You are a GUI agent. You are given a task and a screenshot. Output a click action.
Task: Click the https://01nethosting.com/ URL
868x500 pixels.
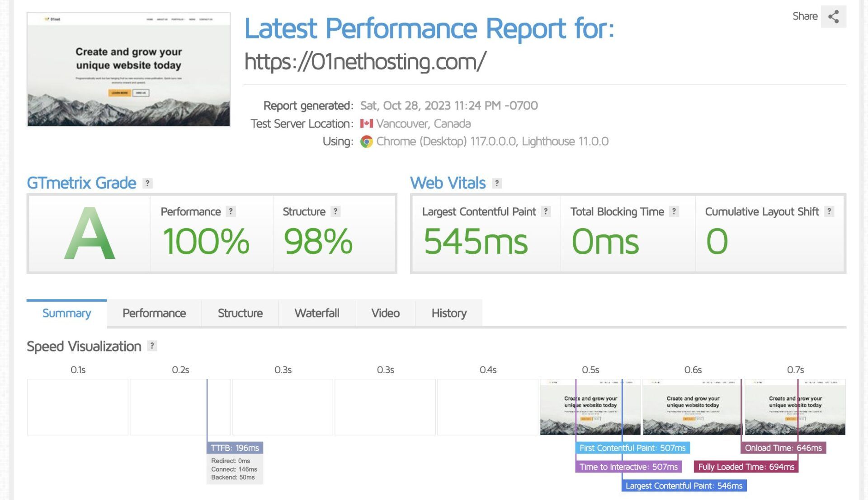pyautogui.click(x=365, y=61)
